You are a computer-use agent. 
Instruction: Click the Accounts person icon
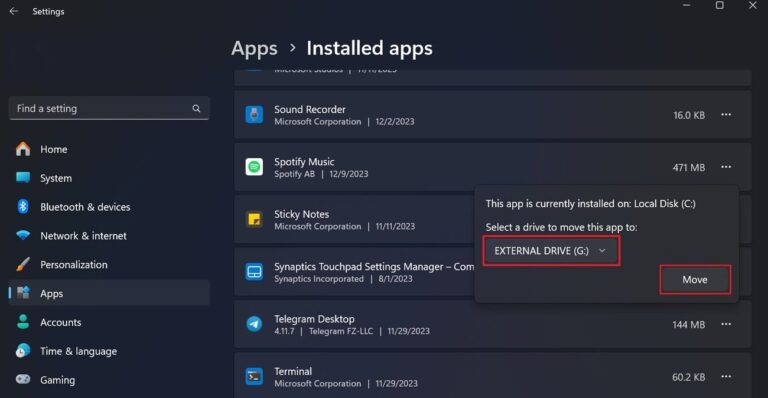click(23, 322)
